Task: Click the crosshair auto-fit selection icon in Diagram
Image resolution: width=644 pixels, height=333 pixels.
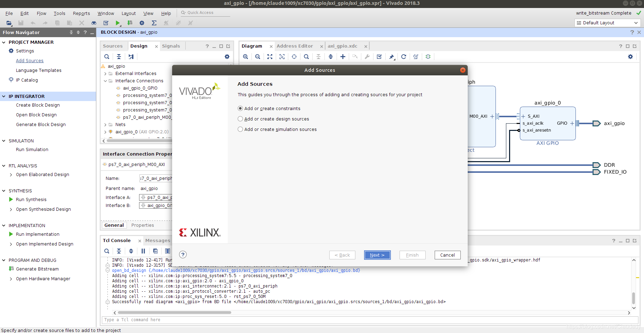Action: pyautogui.click(x=294, y=57)
